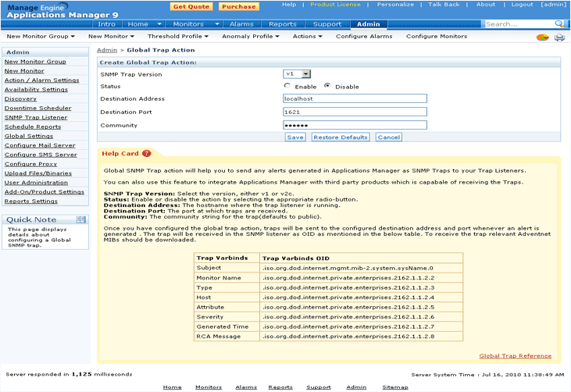The width and height of the screenshot is (571, 392).
Task: Open User Administration sidebar link
Action: click(x=36, y=183)
